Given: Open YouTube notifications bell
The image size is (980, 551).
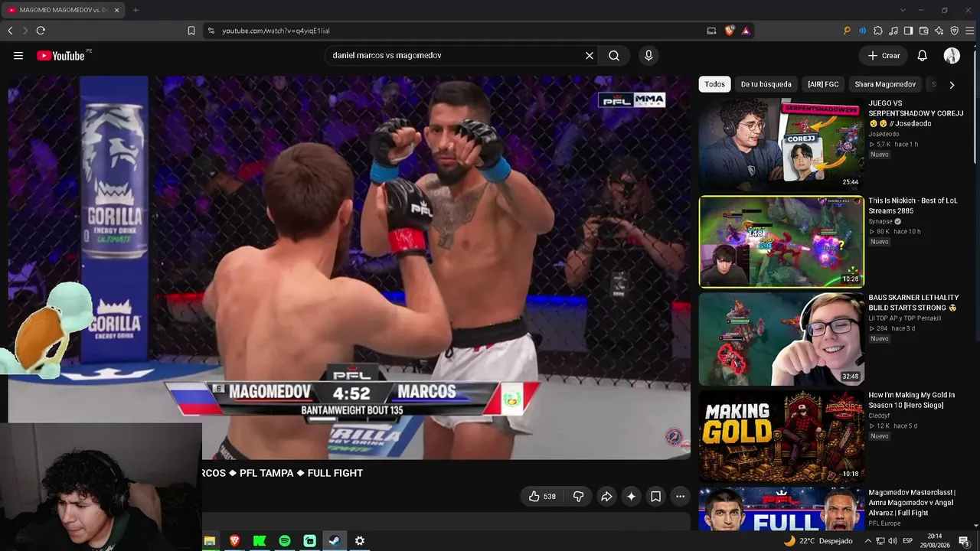Looking at the screenshot, I should (923, 56).
